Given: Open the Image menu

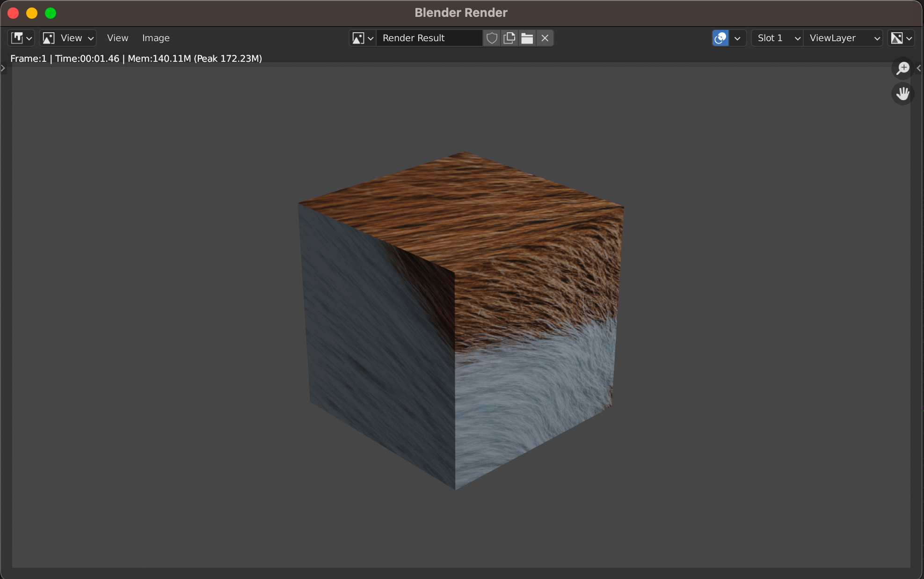Looking at the screenshot, I should 156,38.
